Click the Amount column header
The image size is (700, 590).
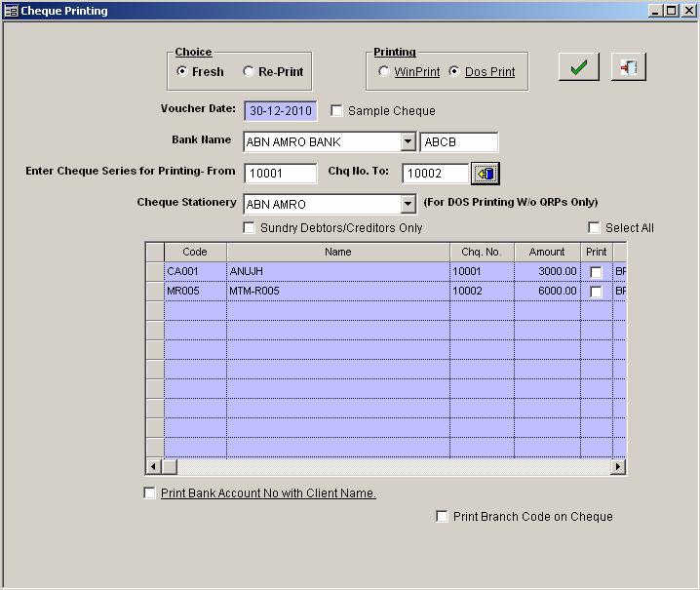pos(547,252)
